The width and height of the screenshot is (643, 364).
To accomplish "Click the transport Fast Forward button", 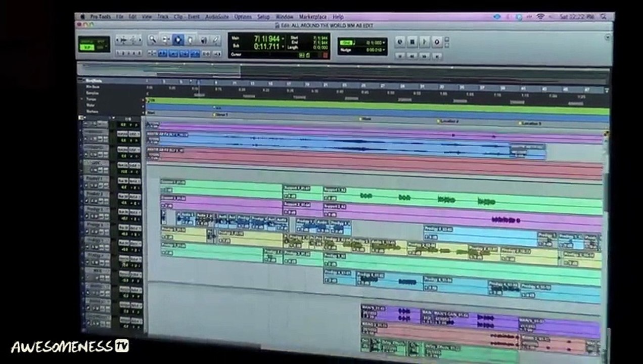I will (x=425, y=56).
